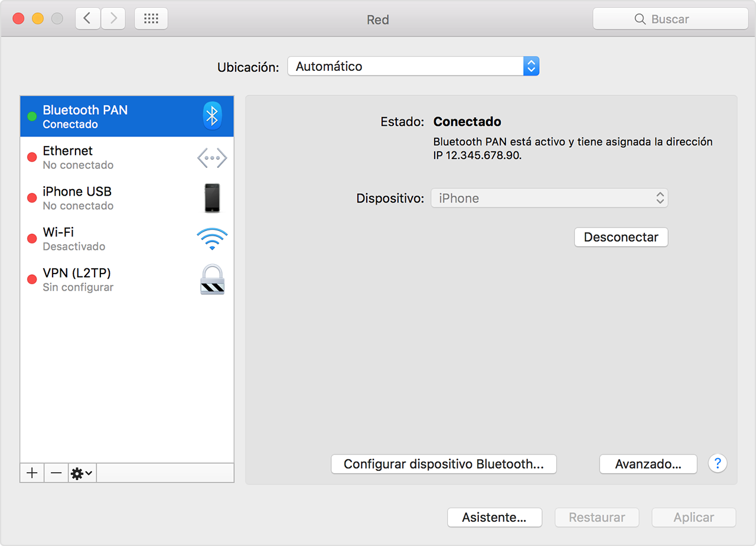756x546 pixels.
Task: Open the Dispositivo iPhone dropdown
Action: click(x=550, y=198)
